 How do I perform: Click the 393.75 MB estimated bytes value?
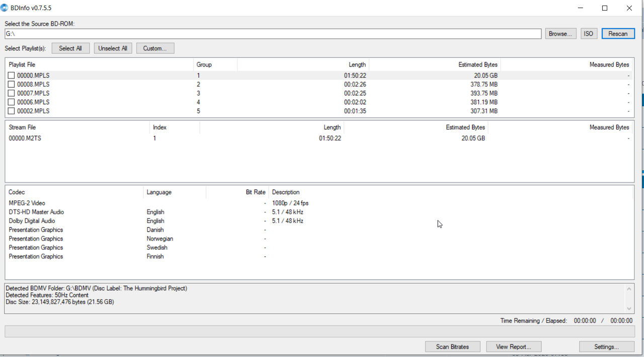click(484, 93)
